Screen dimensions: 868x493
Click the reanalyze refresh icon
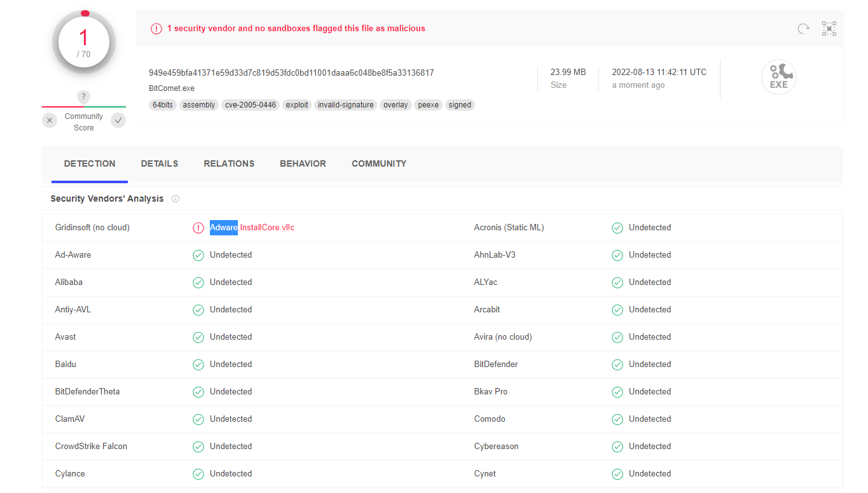pos(804,29)
